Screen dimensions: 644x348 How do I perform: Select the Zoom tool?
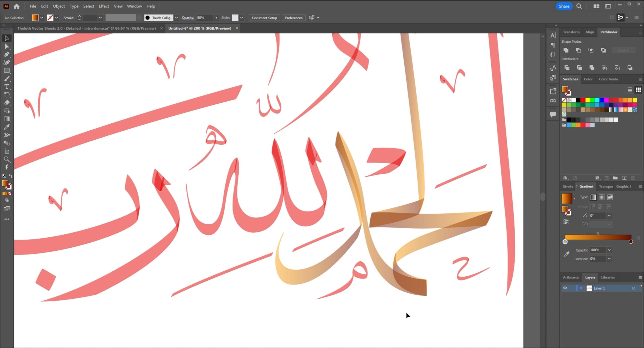pyautogui.click(x=7, y=159)
